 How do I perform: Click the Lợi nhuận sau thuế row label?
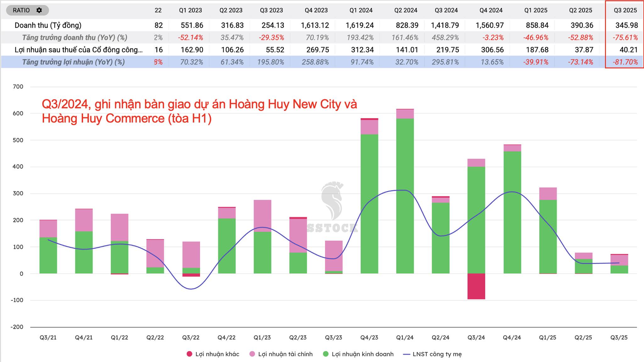point(78,50)
